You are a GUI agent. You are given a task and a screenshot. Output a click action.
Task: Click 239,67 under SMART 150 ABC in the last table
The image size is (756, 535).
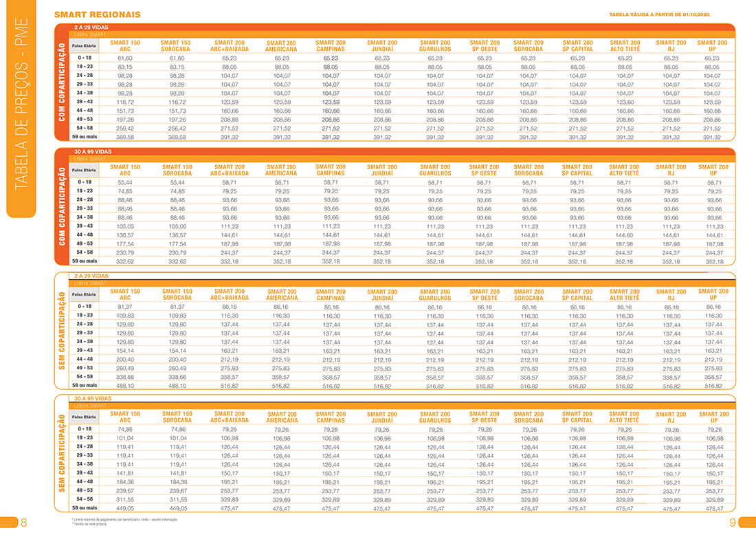(x=125, y=491)
